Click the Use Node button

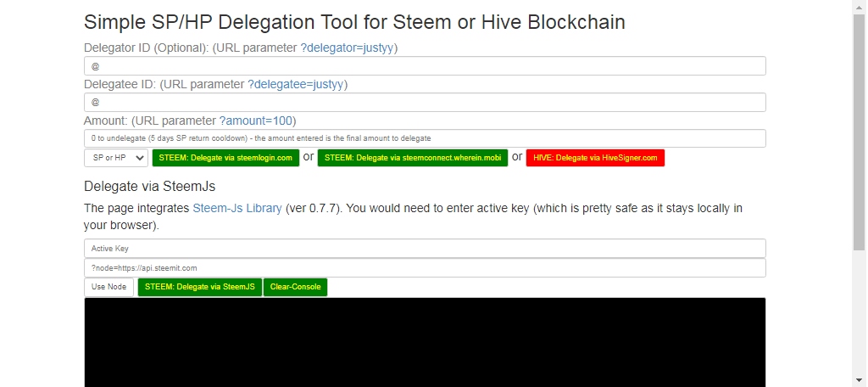[x=109, y=287]
